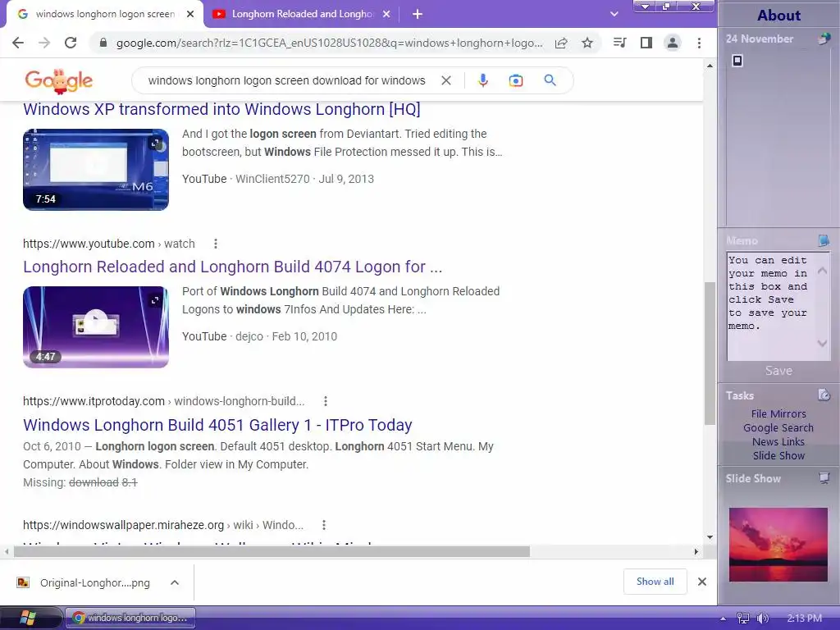
Task: Share this page via the address bar icon
Action: (561, 43)
